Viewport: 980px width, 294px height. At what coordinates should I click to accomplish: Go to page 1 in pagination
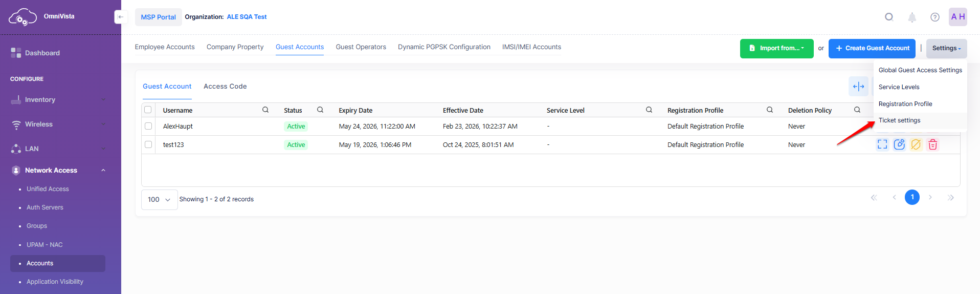tap(912, 197)
